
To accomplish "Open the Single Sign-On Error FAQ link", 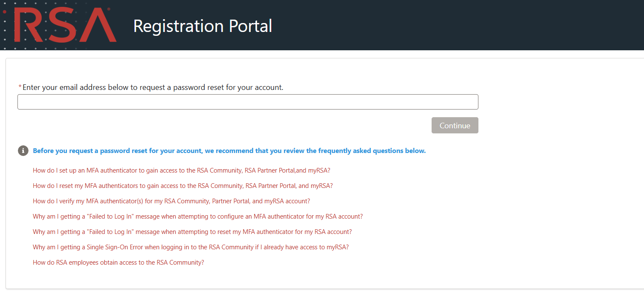I will coord(191,247).
